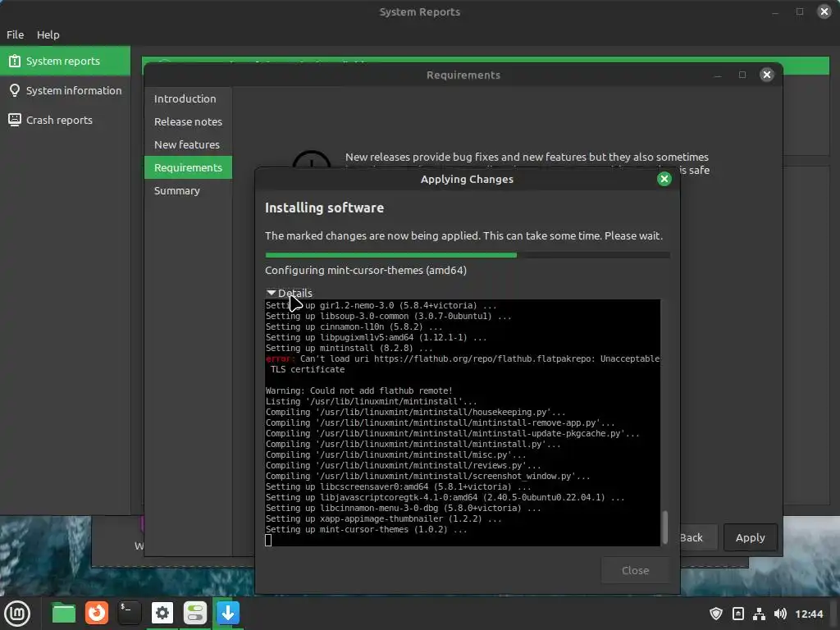Image resolution: width=840 pixels, height=630 pixels.
Task: Open the Terminal from the taskbar
Action: coord(129,613)
